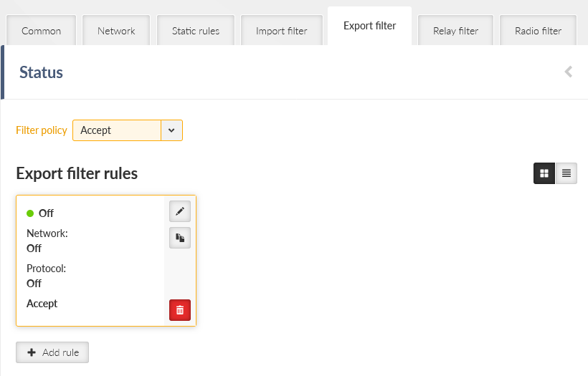Click the green status dot on rule
Viewport: 588px width, 376px height.
[30, 213]
